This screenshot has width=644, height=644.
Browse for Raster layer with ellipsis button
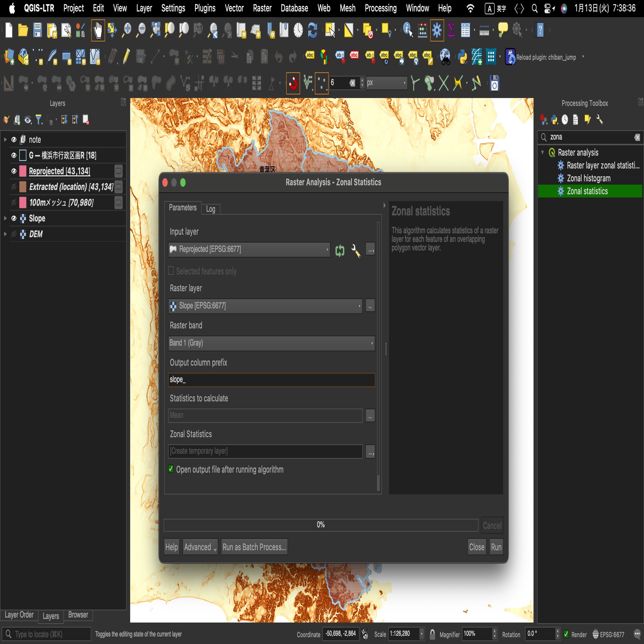pyautogui.click(x=370, y=306)
